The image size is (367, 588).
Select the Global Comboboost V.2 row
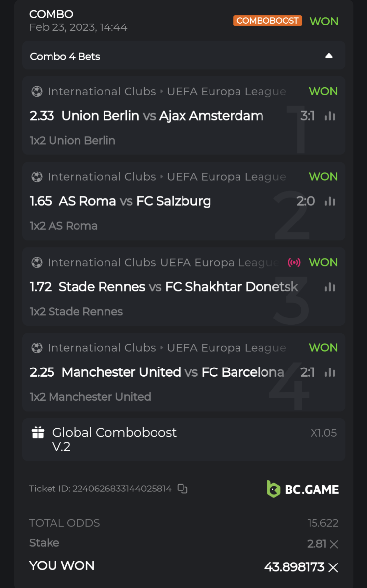pos(183,440)
